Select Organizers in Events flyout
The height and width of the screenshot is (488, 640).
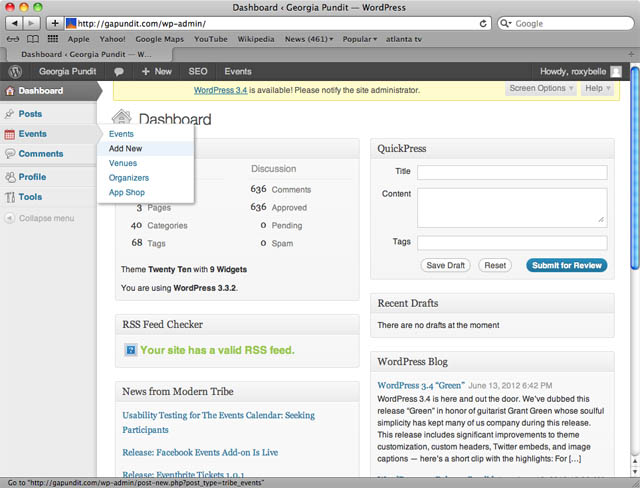129,178
